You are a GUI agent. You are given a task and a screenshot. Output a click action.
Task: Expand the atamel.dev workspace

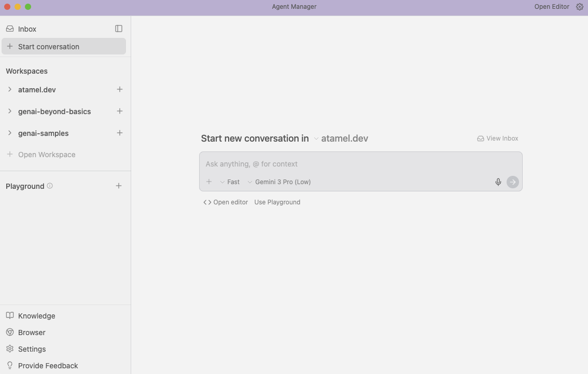pyautogui.click(x=9, y=89)
